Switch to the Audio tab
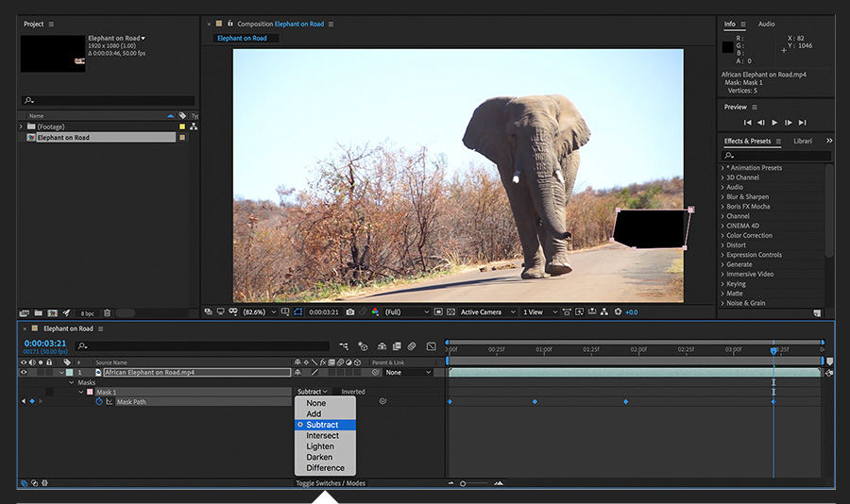 [766, 24]
